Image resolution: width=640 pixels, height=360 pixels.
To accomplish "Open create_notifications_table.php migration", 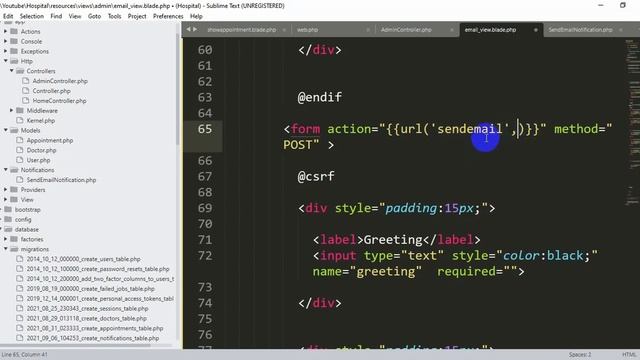I will [93, 338].
